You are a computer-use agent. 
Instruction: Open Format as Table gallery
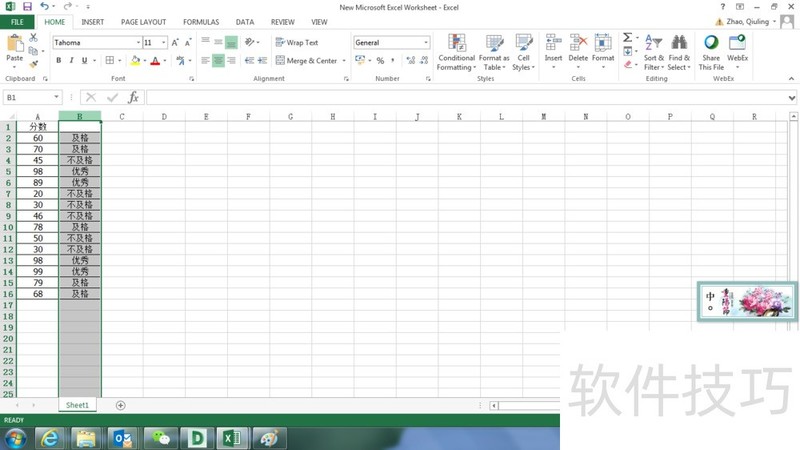point(494,52)
